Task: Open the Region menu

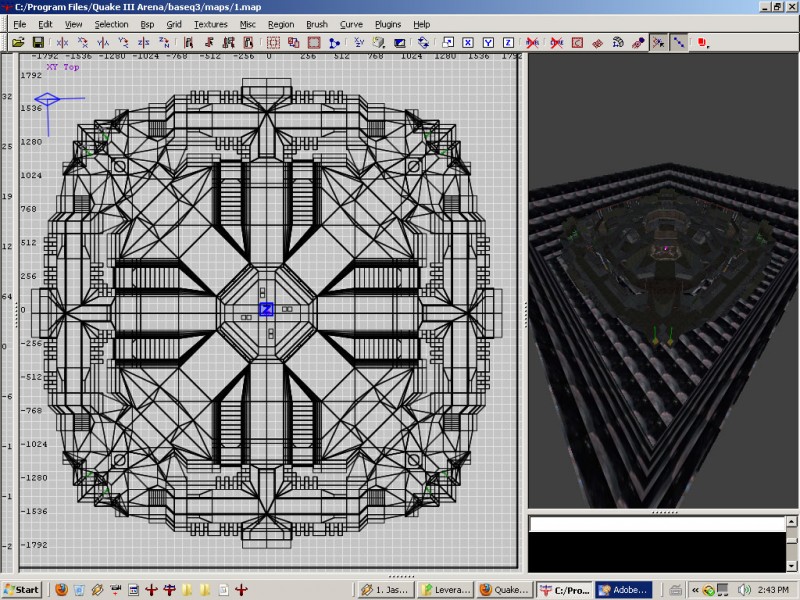Action: click(x=281, y=24)
